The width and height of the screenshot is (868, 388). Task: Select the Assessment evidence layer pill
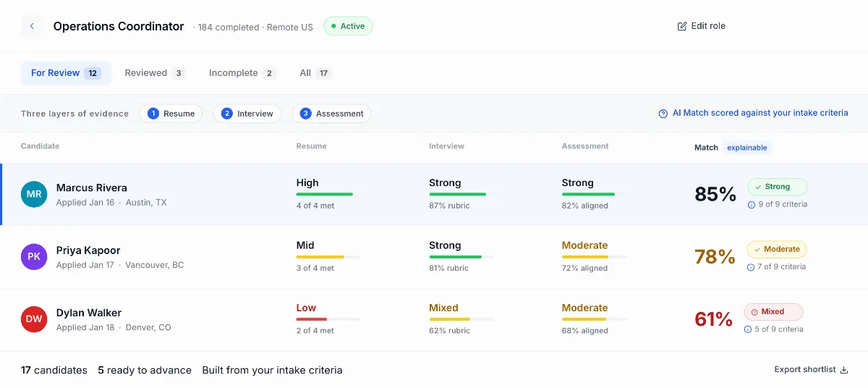pyautogui.click(x=331, y=114)
